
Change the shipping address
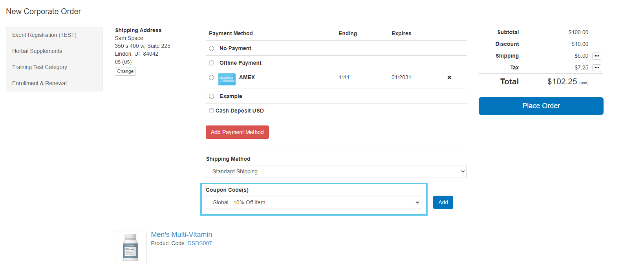click(x=125, y=71)
